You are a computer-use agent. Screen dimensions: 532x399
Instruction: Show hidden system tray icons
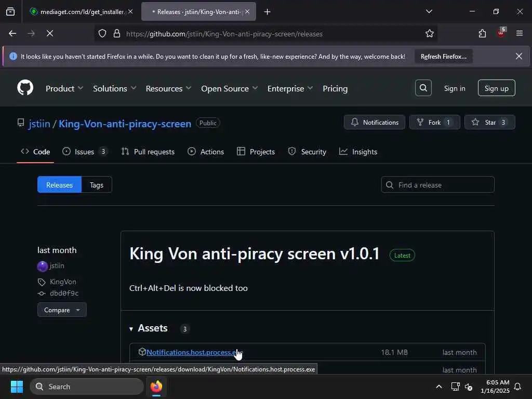438,387
